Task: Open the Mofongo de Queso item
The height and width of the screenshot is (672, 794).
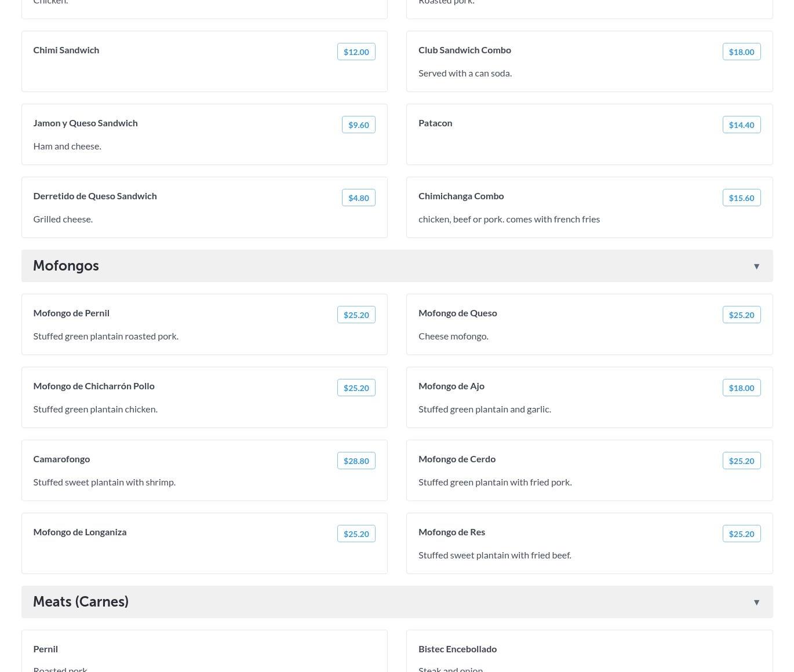Action: 457,313
